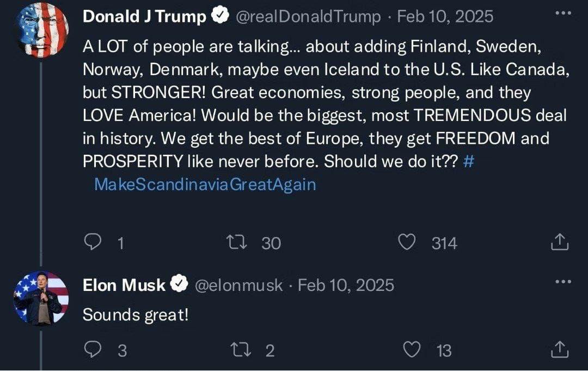588x371 pixels.
Task: Like the first post with 314 likes
Action: pyautogui.click(x=407, y=242)
